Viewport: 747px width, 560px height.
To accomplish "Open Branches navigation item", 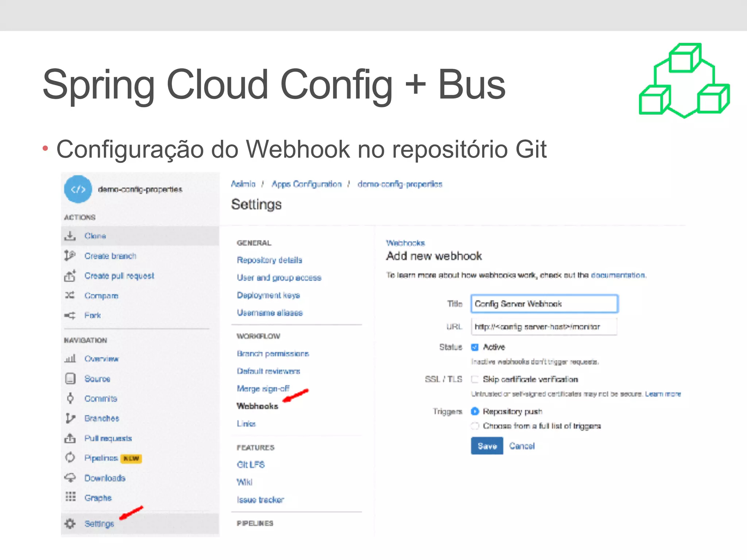I will [102, 418].
